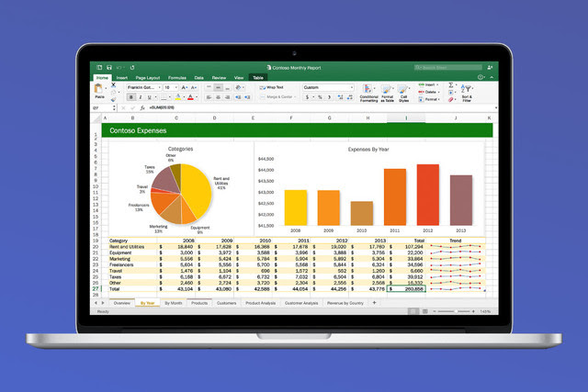Click the undo arrow in title bar

pos(119,67)
